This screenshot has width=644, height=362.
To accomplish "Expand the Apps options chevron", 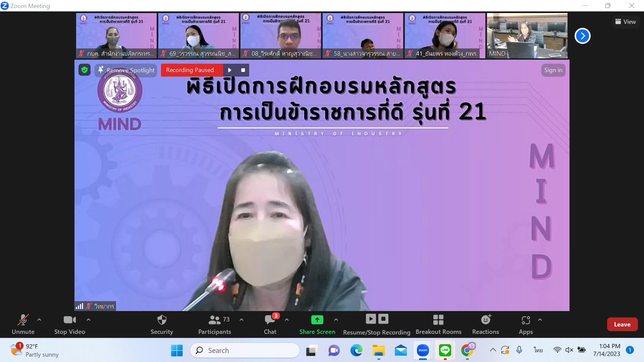I will (540, 320).
